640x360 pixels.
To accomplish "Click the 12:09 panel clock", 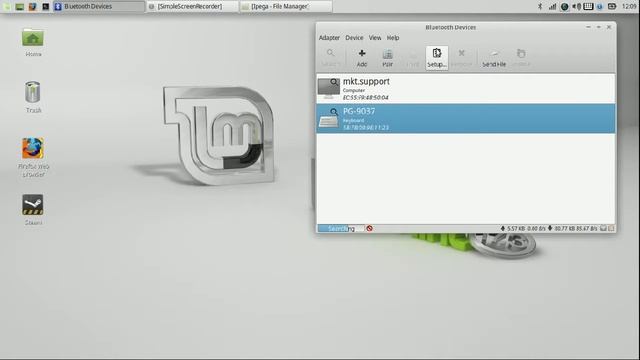I will pyautogui.click(x=629, y=6).
